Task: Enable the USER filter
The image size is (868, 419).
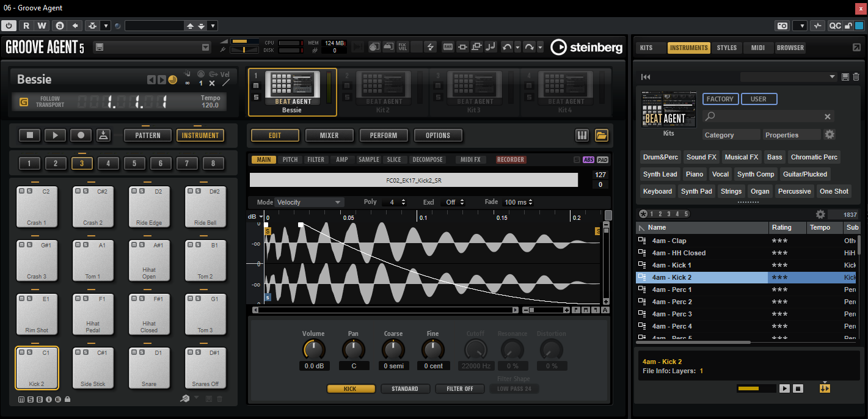Action: pyautogui.click(x=759, y=99)
